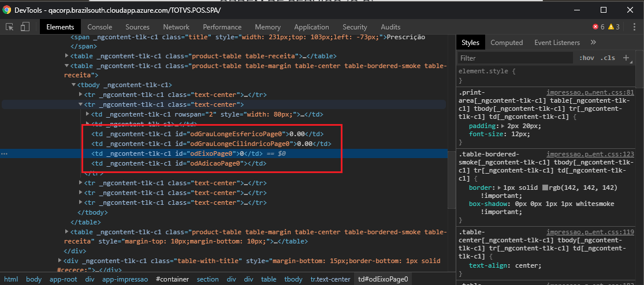644x285 pixels.
Task: Open the DevTools three-dot options menu
Action: coord(634,27)
